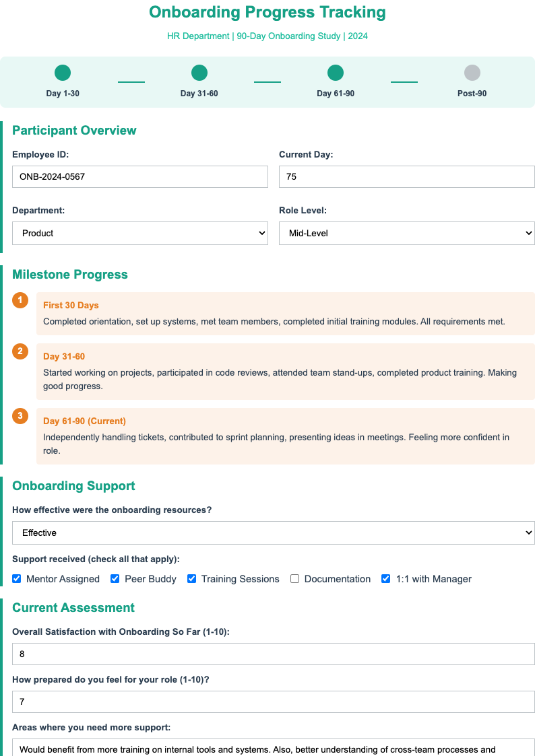Click the orange number 2 milestone badge
Viewport: 535px width, 756px height.
click(20, 349)
